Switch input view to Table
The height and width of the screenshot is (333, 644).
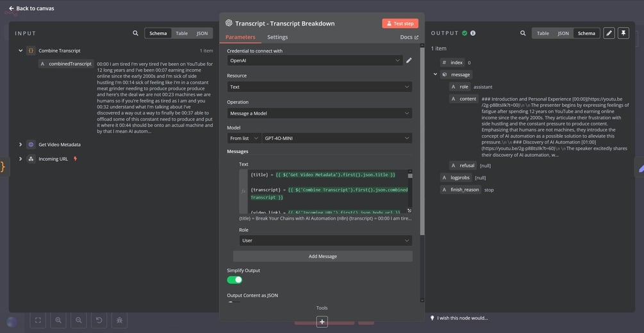pyautogui.click(x=181, y=33)
